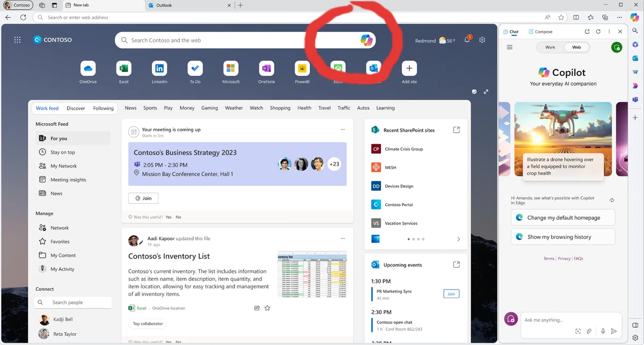Open the PowerBI shortcut tile

pyautogui.click(x=302, y=68)
